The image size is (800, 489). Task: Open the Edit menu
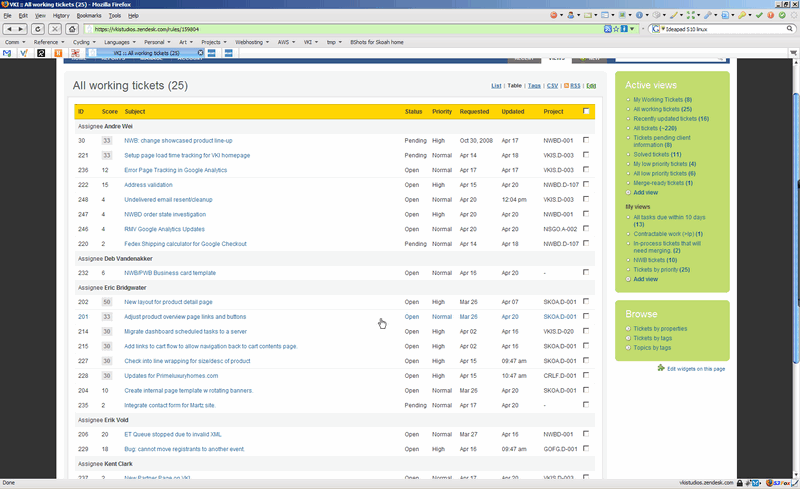pos(23,16)
